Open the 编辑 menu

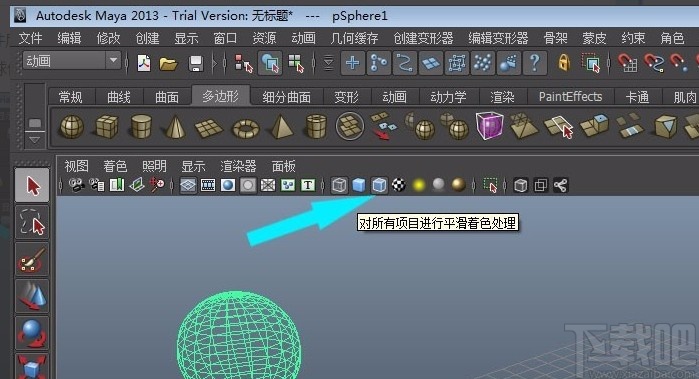point(69,38)
